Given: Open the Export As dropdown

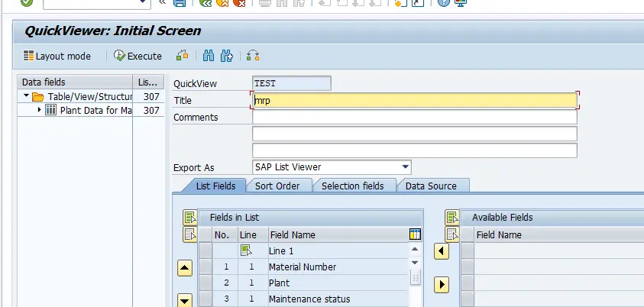Looking at the screenshot, I should coord(405,167).
